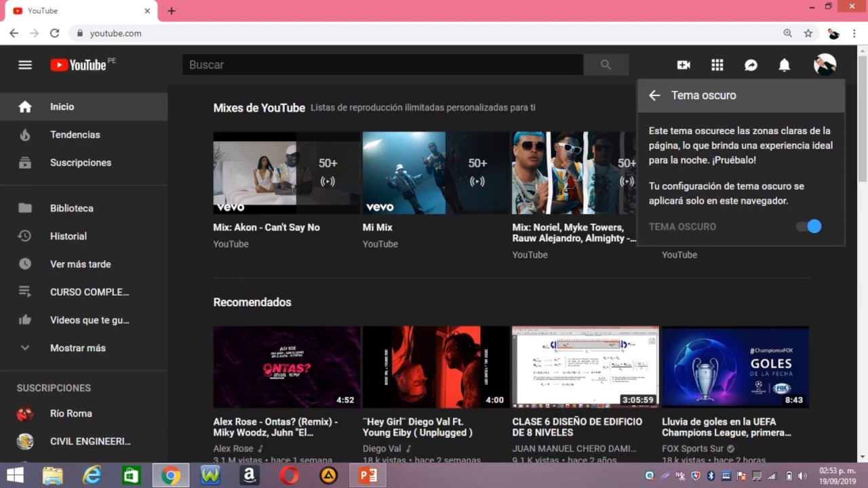
Task: Play CLASE 6 DISEÑO DE EDIFICIO thumbnail
Action: 585,367
